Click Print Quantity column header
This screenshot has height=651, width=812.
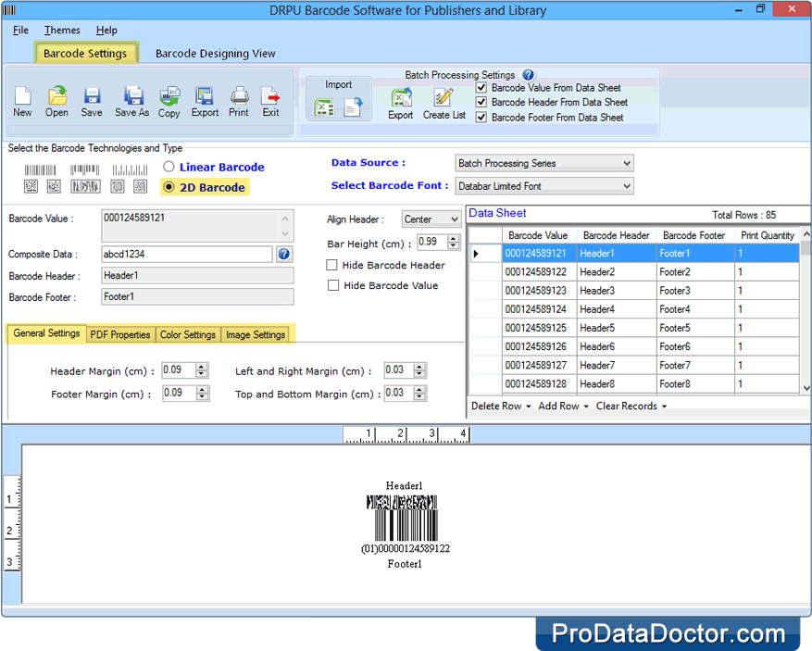[767, 235]
